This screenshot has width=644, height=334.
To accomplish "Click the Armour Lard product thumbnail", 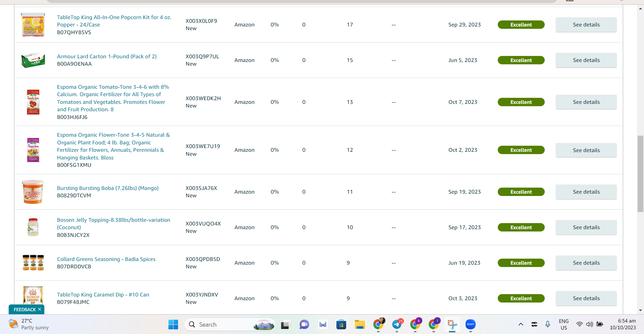I will tap(33, 60).
